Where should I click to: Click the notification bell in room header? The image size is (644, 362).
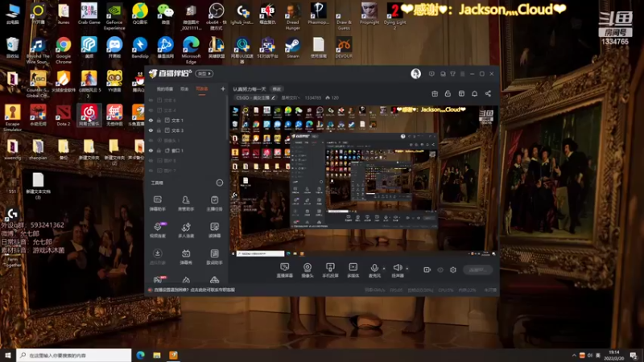pyautogui.click(x=474, y=93)
